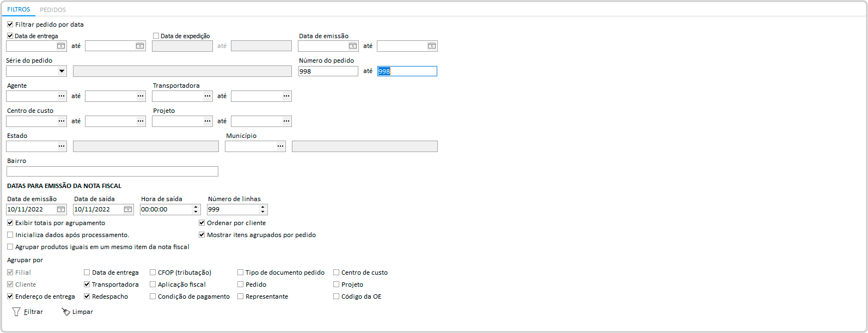Click ellipsis lookup button for first Agente field
This screenshot has height=333, width=868.
[62, 96]
